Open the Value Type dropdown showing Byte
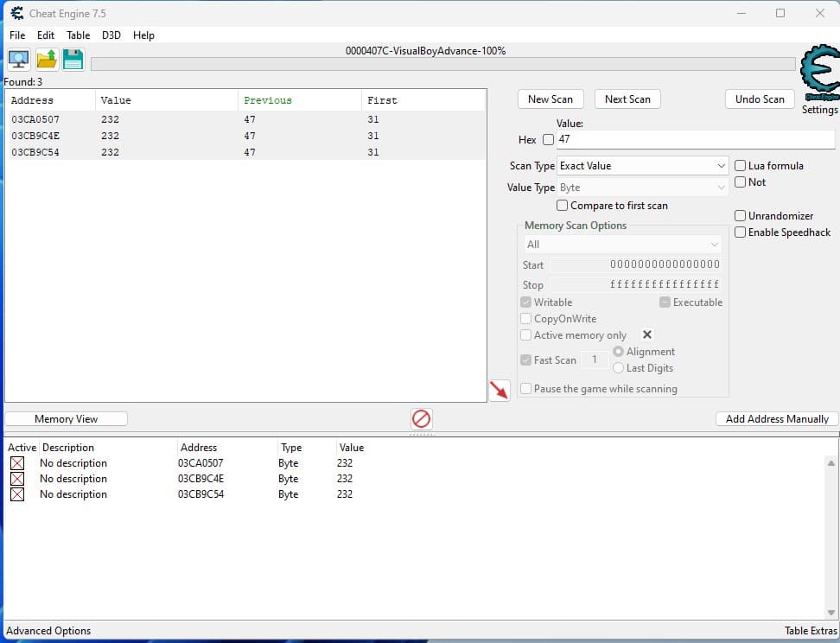Image resolution: width=840 pixels, height=643 pixels. pos(641,187)
